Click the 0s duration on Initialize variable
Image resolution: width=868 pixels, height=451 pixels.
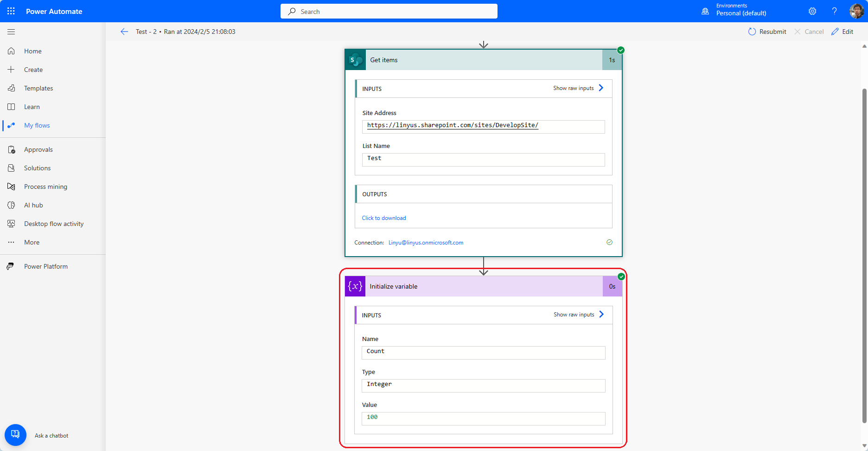pyautogui.click(x=613, y=286)
